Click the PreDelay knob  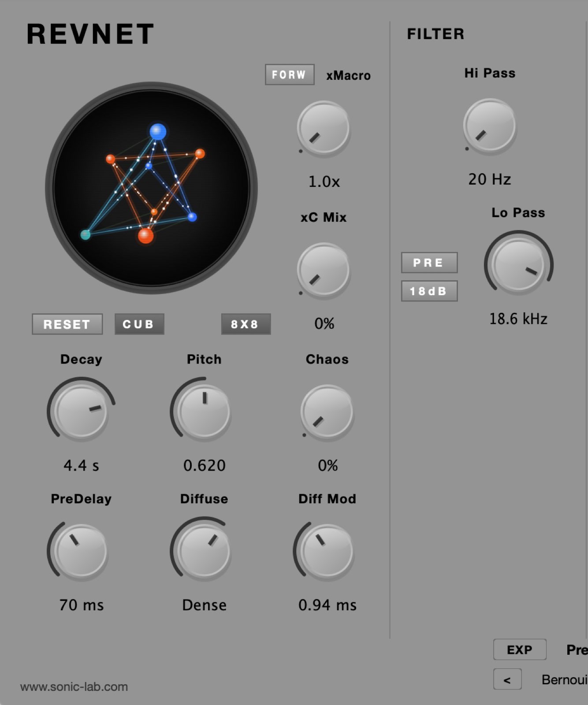pyautogui.click(x=81, y=551)
